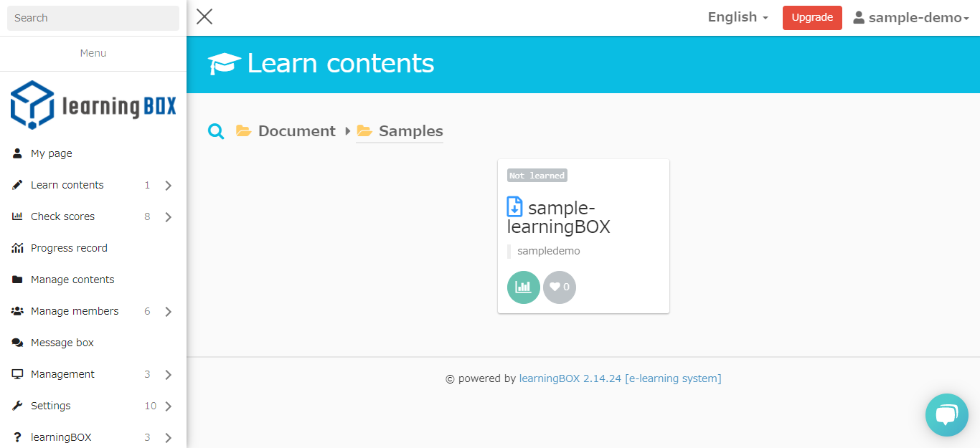Open the chat support bubble icon
The height and width of the screenshot is (448, 980).
(946, 415)
